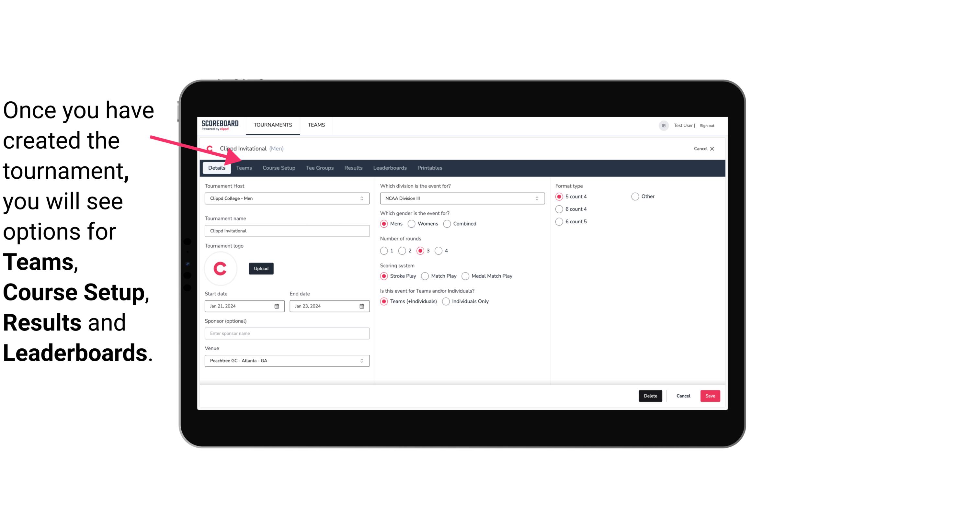Click the NCAA Division III dropdown arrow

[x=536, y=198]
